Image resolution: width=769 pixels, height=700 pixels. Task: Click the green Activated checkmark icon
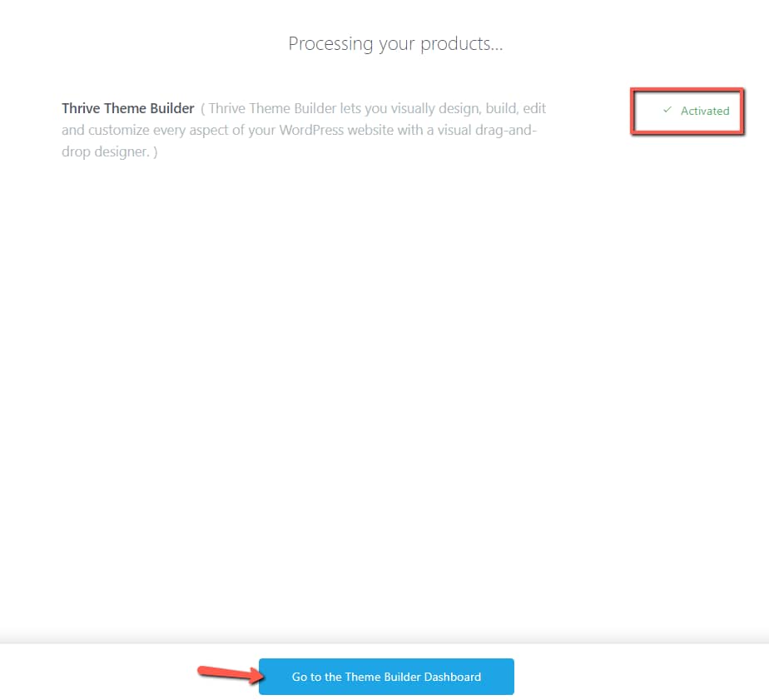click(x=667, y=110)
